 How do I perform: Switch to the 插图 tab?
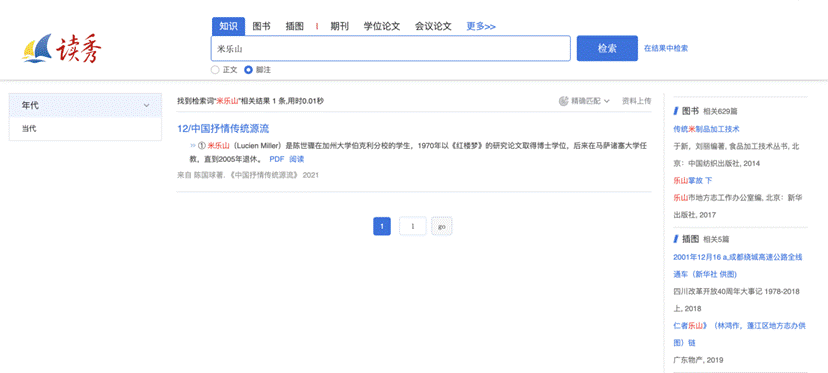(x=295, y=26)
